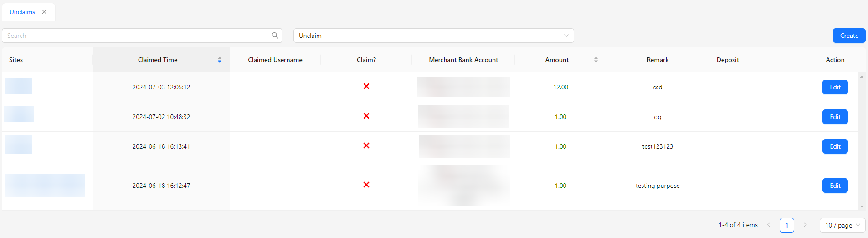Edit the testing purpose row
The width and height of the screenshot is (868, 238).
835,186
